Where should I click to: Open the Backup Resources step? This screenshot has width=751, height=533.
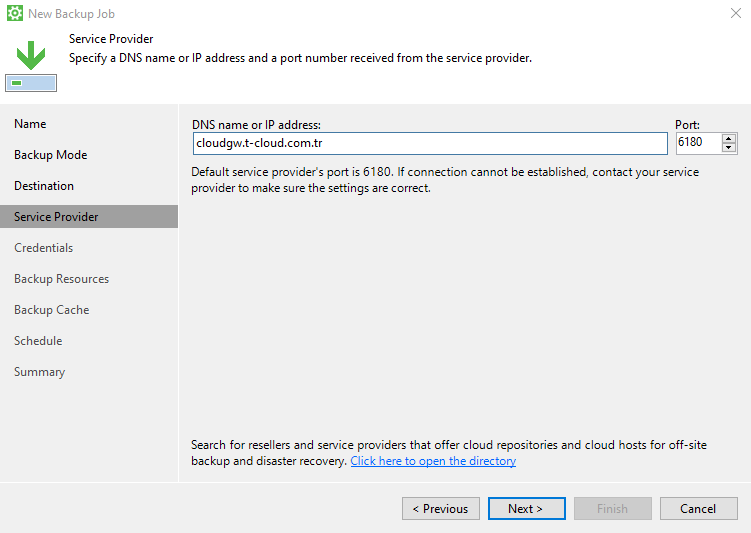click(61, 279)
